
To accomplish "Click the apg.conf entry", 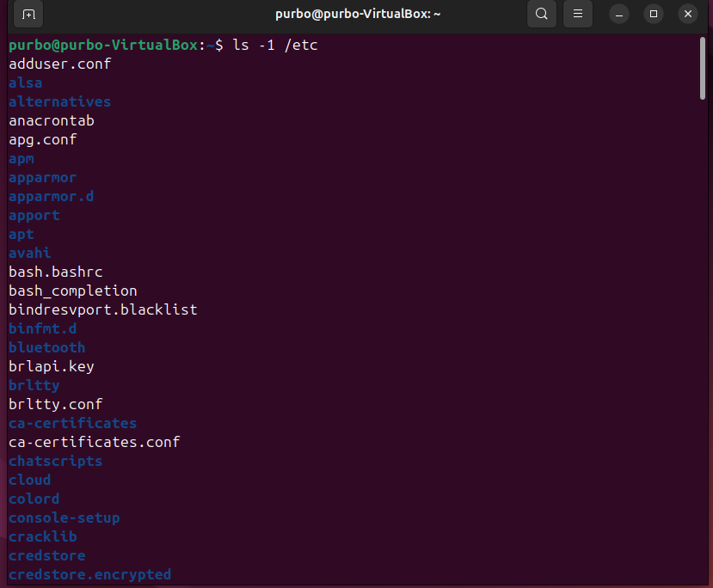I will point(43,139).
